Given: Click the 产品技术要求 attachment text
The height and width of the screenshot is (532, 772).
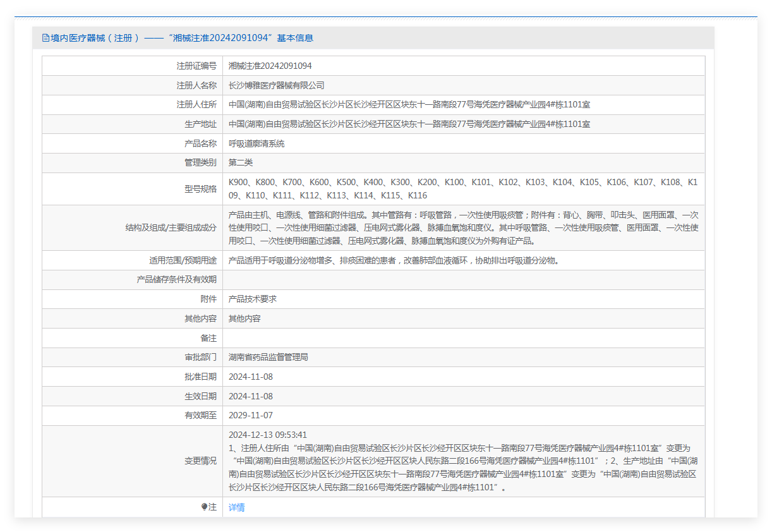Looking at the screenshot, I should tap(253, 299).
